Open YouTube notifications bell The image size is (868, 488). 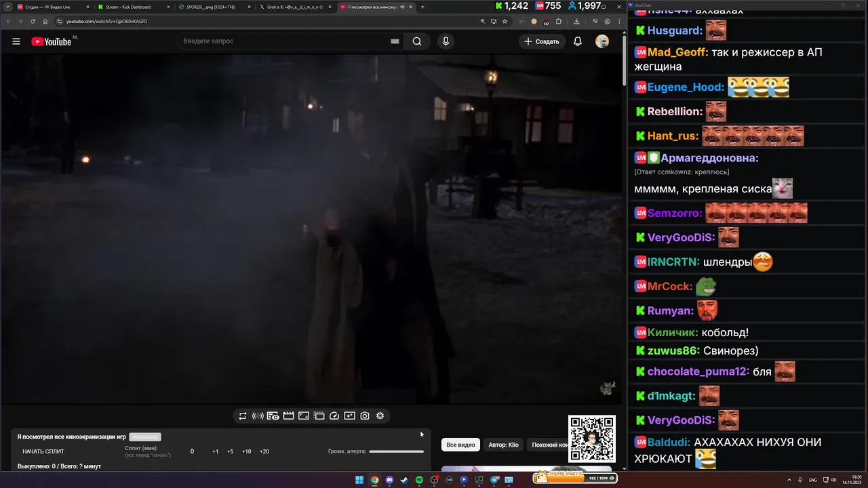[x=578, y=41]
